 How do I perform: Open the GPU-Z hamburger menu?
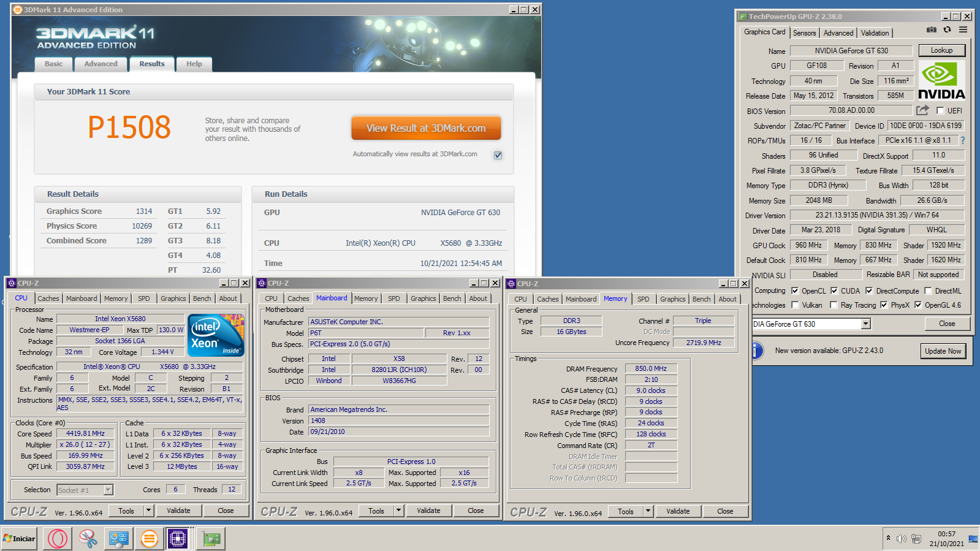963,29
